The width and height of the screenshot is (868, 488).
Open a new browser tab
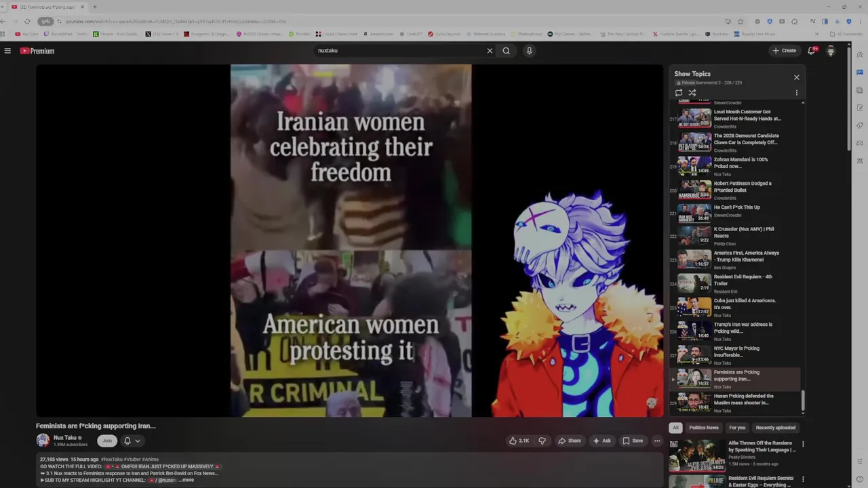[94, 7]
